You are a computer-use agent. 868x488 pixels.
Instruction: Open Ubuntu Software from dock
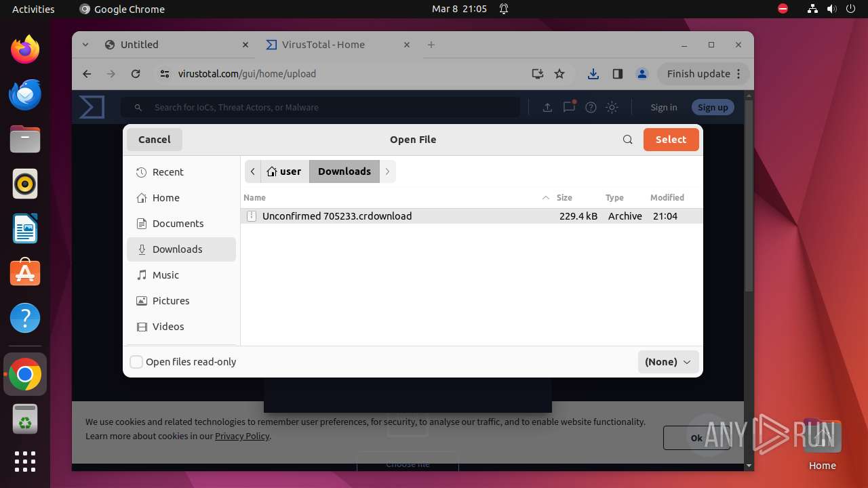click(25, 273)
